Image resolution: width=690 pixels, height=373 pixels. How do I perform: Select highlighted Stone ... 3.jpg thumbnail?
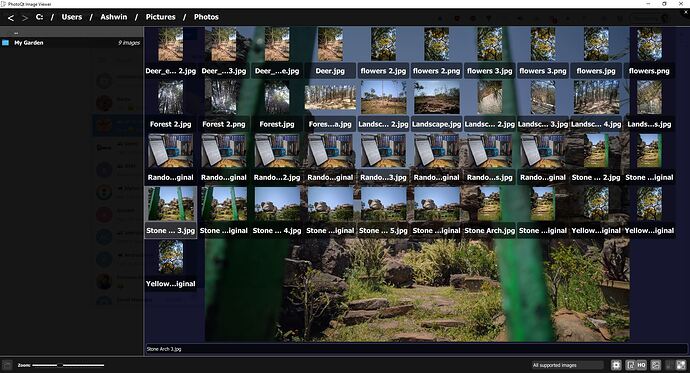point(171,212)
